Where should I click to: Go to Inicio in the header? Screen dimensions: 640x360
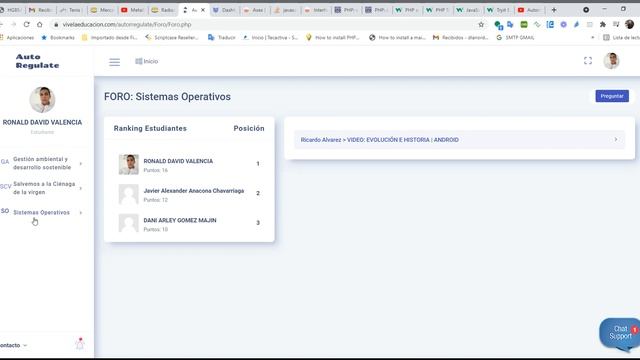tap(147, 61)
